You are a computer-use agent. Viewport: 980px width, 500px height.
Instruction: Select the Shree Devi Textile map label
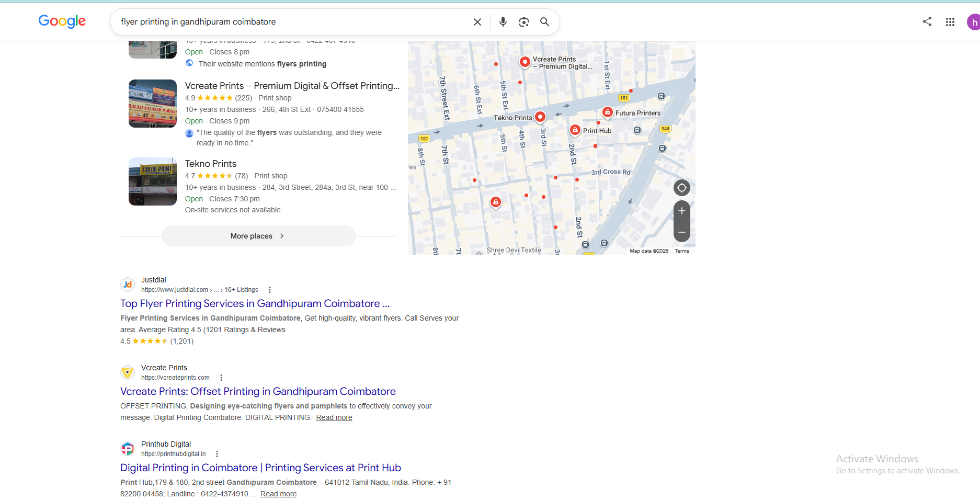[x=514, y=250]
